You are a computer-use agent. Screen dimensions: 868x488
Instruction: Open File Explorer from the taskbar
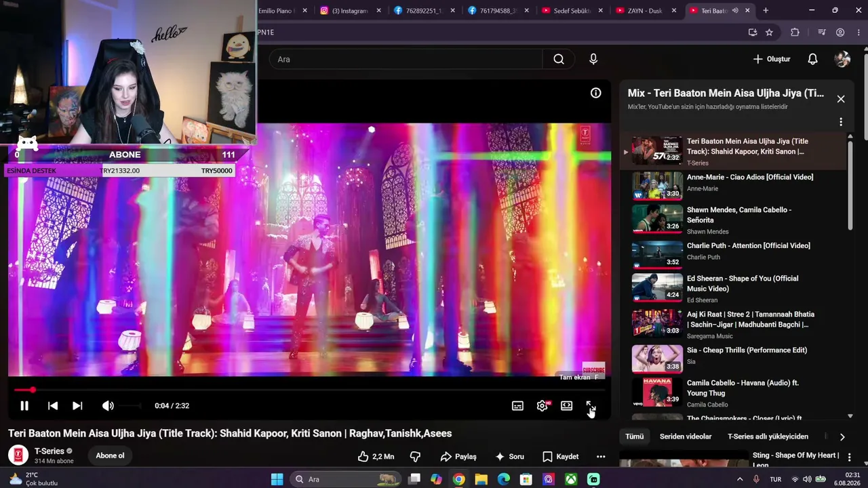481,479
